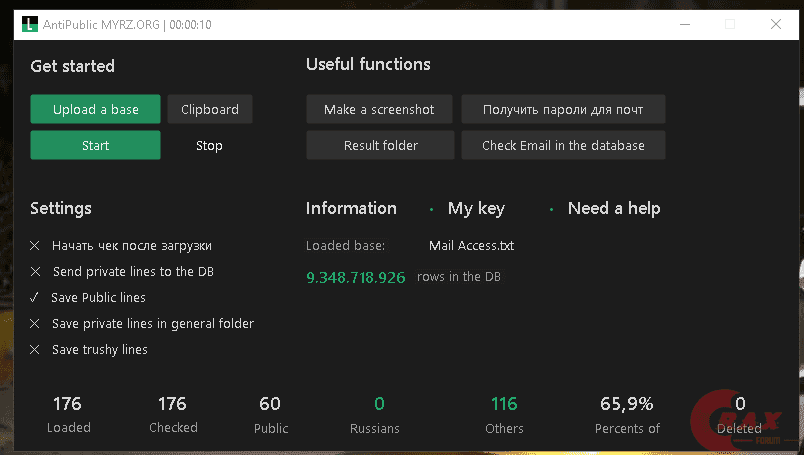
Task: Start the check with the Start button
Action: tap(95, 145)
